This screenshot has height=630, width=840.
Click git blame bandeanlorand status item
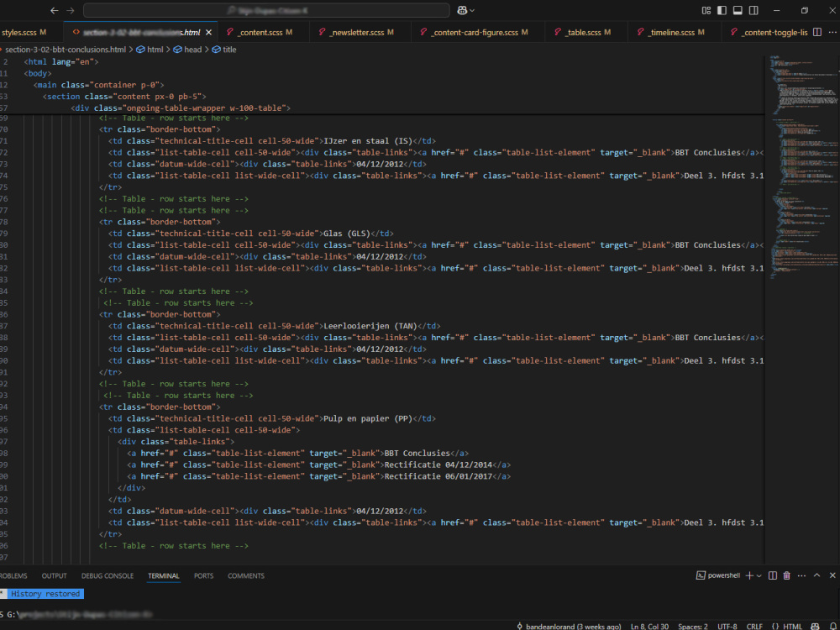[569, 626]
